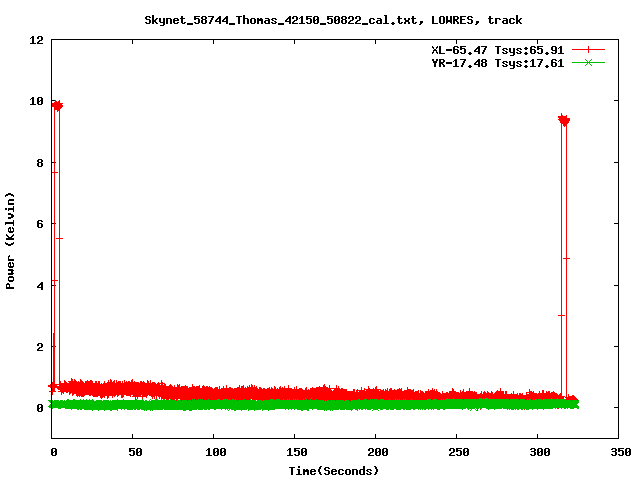
Task: Click the red calibration spike peak near start
Action: coord(57,106)
